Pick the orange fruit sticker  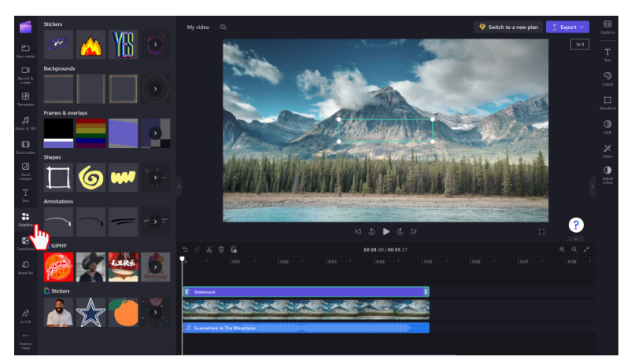[124, 312]
